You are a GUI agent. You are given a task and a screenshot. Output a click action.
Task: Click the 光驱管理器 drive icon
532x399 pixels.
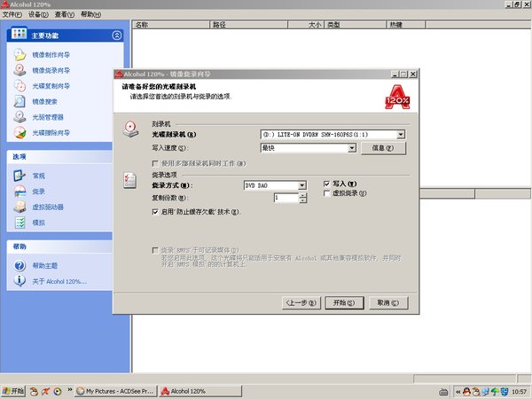click(20, 117)
